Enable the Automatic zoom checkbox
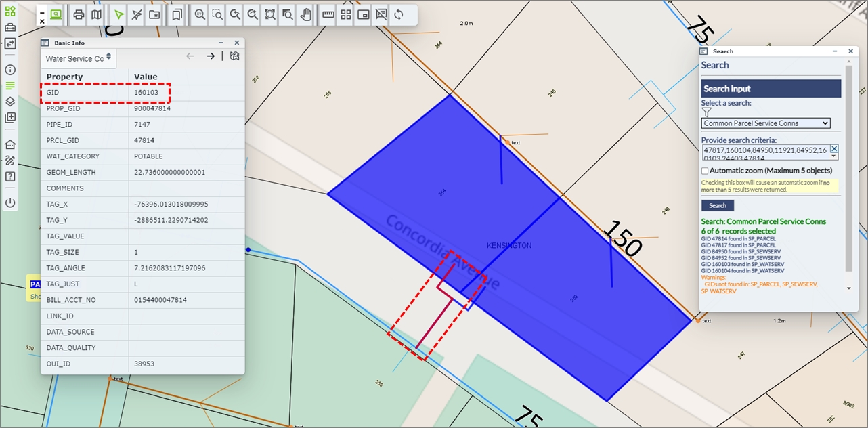Image resolution: width=868 pixels, height=428 pixels. [x=706, y=171]
